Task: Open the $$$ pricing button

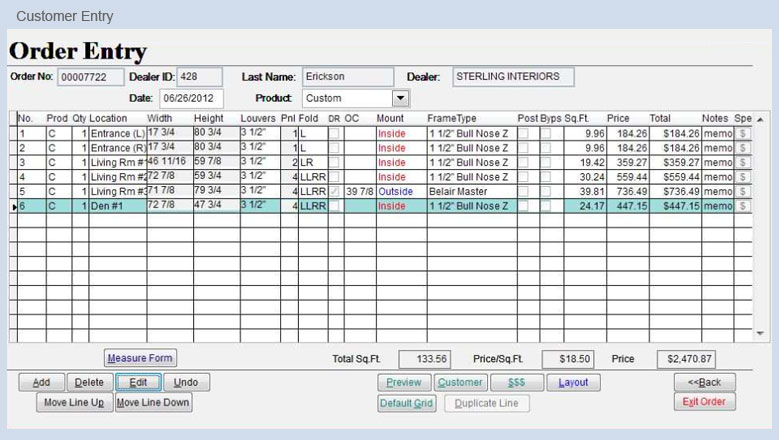Action: point(517,382)
